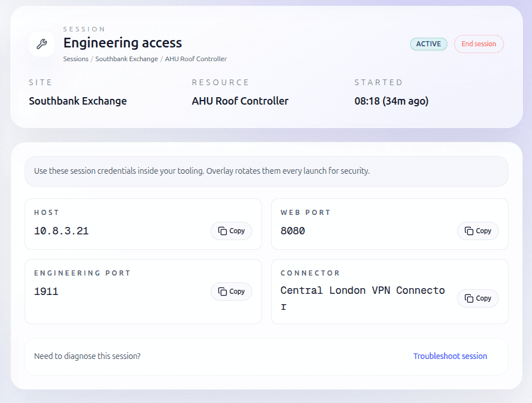Copy the Connector name
The image size is (532, 403).
478,298
